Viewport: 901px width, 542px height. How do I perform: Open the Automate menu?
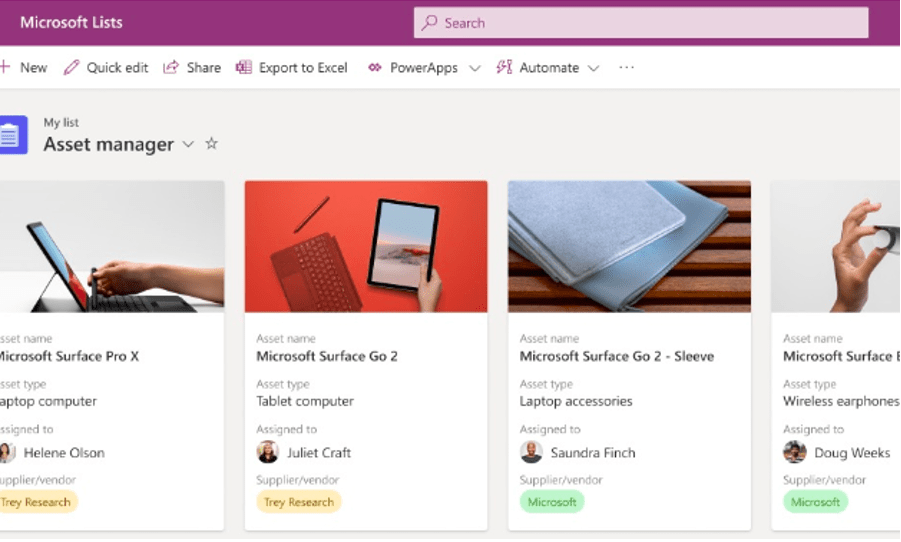[549, 68]
